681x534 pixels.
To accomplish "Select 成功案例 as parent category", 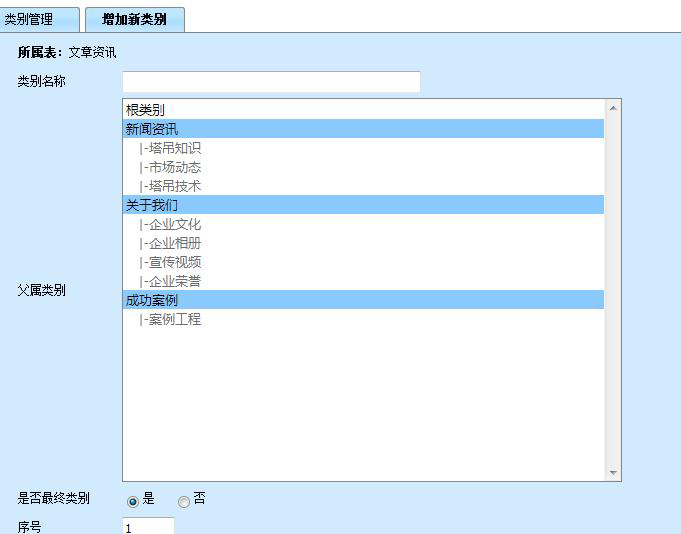I will point(152,300).
